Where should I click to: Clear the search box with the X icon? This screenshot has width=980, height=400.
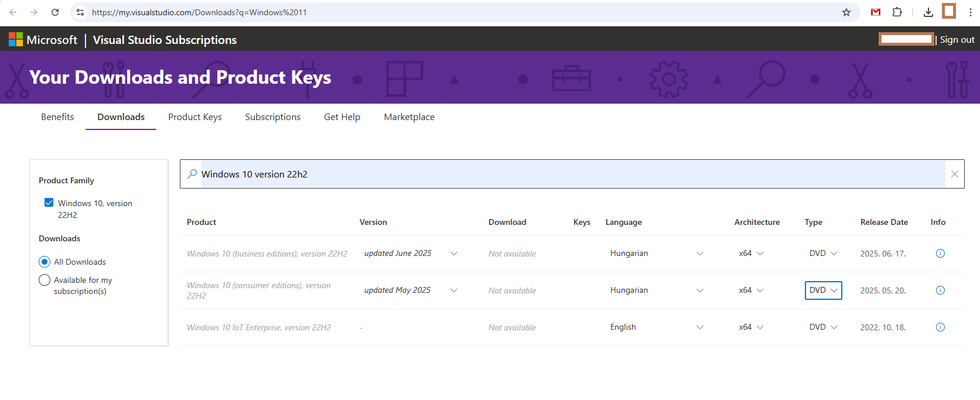pos(955,174)
